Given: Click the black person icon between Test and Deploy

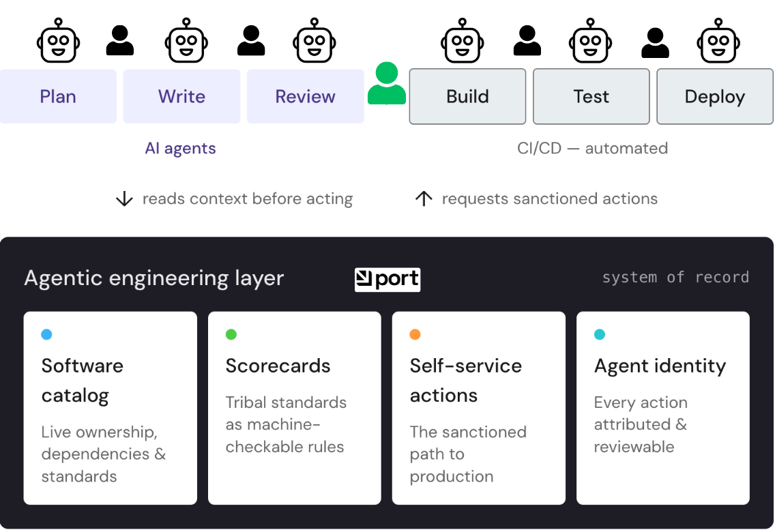Looking at the screenshot, I should pos(656,43).
